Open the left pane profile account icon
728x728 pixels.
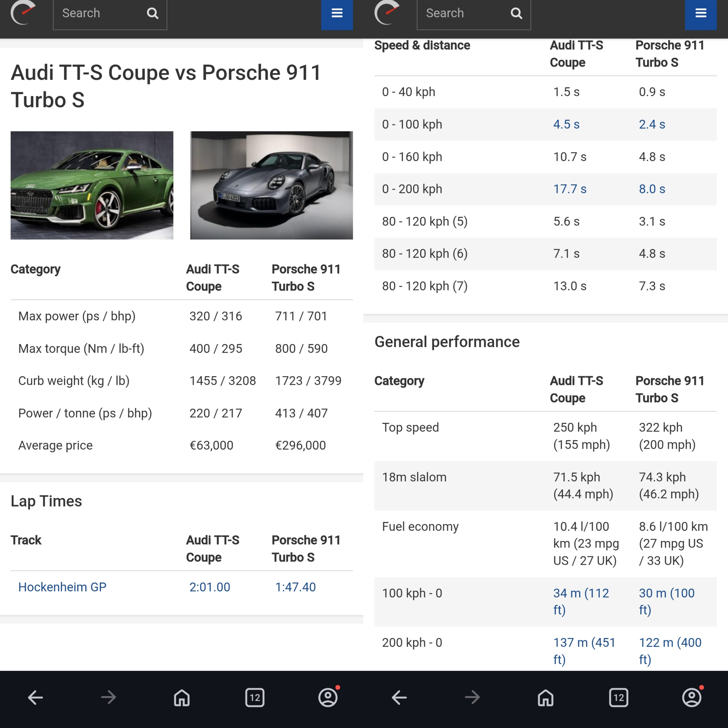[328, 697]
